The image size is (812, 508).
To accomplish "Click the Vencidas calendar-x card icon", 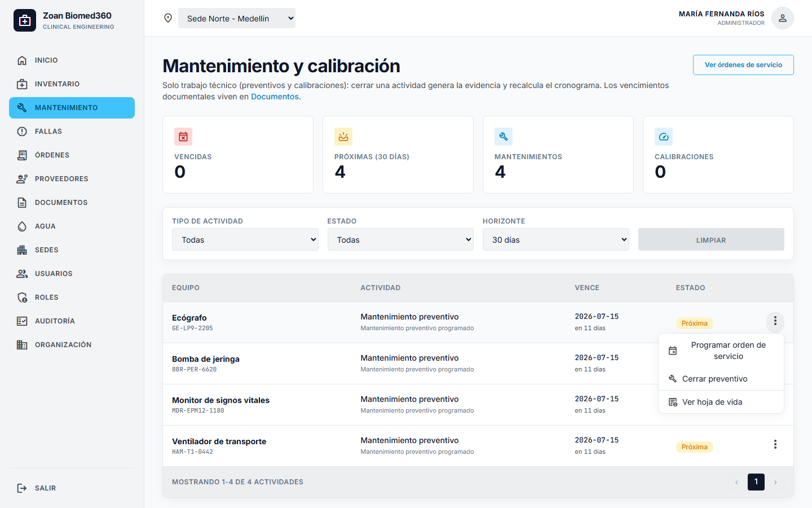I will pyautogui.click(x=183, y=137).
